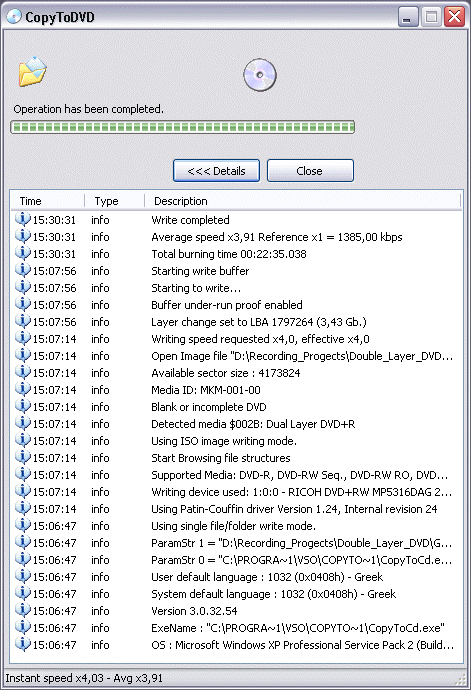Screen dimensions: 471x690
Task: Select "Writing speed requested x4,0" text
Action: point(260,339)
